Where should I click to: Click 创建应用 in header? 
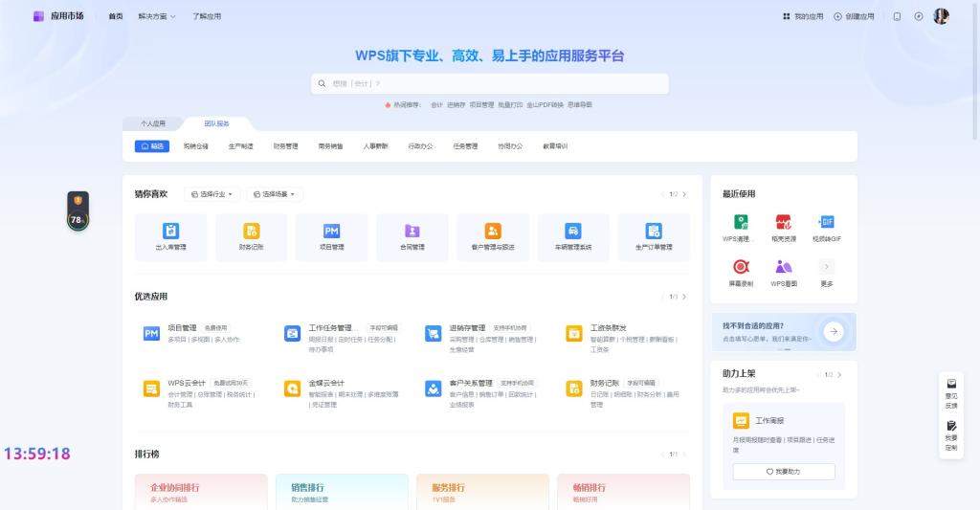(854, 16)
